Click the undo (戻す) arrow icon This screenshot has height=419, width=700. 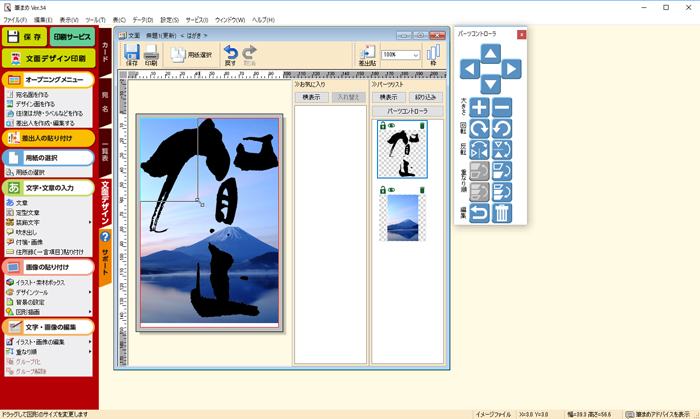[x=231, y=53]
